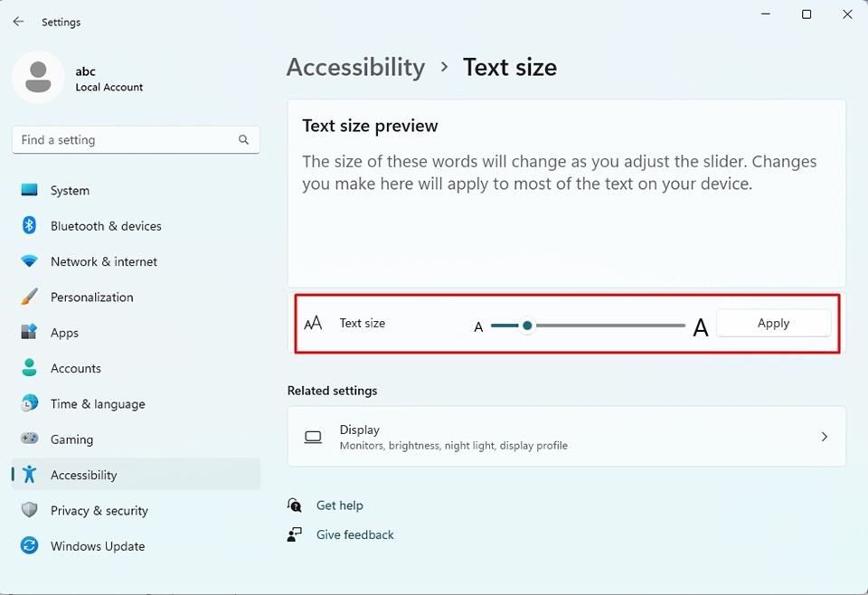The height and width of the screenshot is (595, 868).
Task: Select the Bluetooth & devices icon
Action: click(28, 226)
